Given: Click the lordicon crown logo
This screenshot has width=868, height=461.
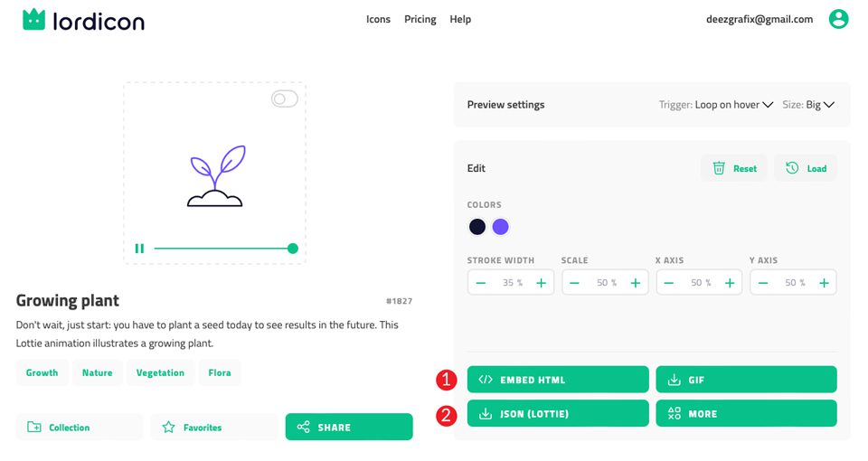Looking at the screenshot, I should pyautogui.click(x=33, y=19).
